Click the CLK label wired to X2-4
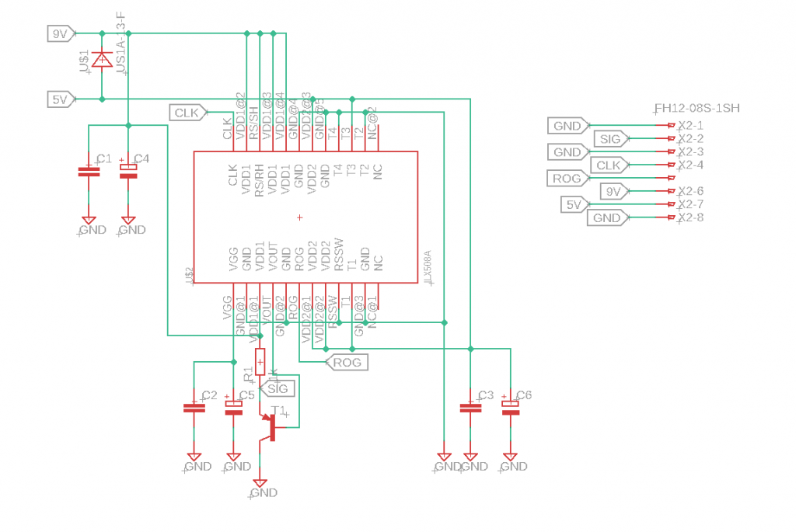The width and height of the screenshot is (796, 532). pos(609,165)
